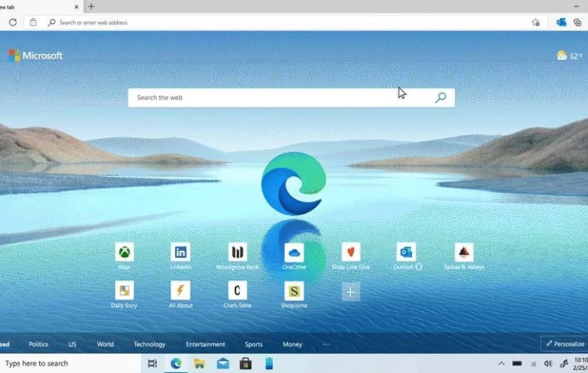Click the magnifier icon in web search box
The width and height of the screenshot is (588, 373).
point(441,98)
